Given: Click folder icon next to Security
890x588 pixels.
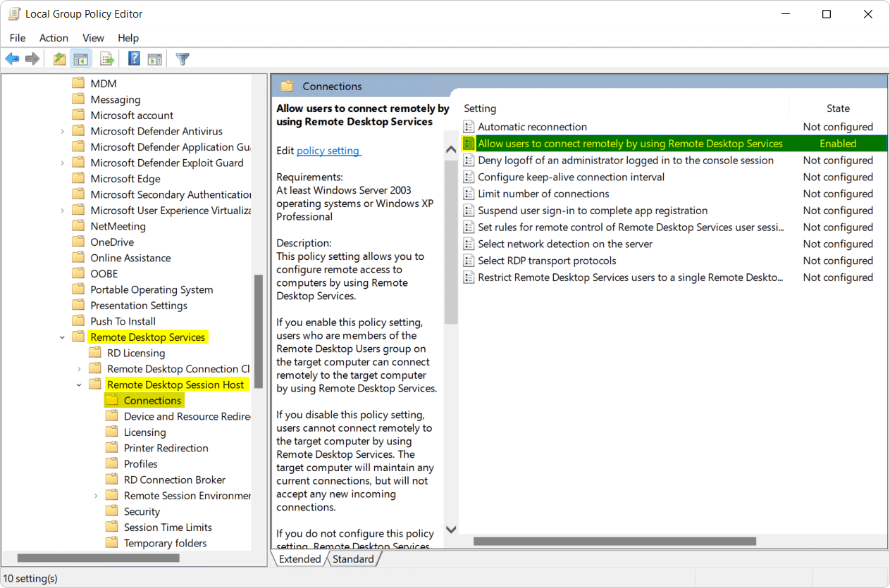Looking at the screenshot, I should coord(112,511).
